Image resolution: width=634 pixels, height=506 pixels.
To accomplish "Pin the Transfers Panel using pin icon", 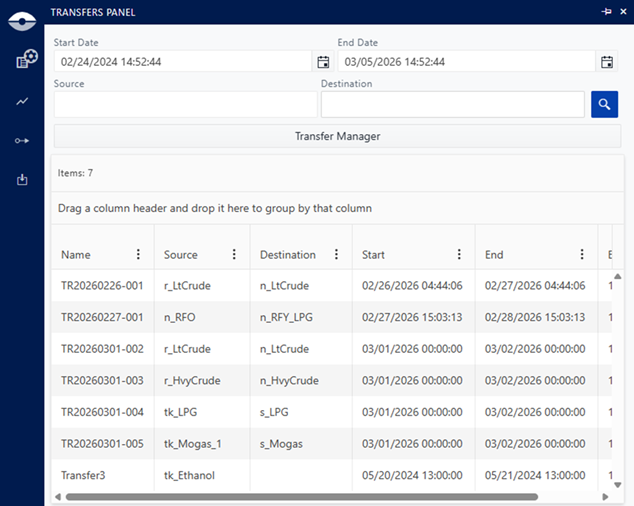I will (x=606, y=12).
